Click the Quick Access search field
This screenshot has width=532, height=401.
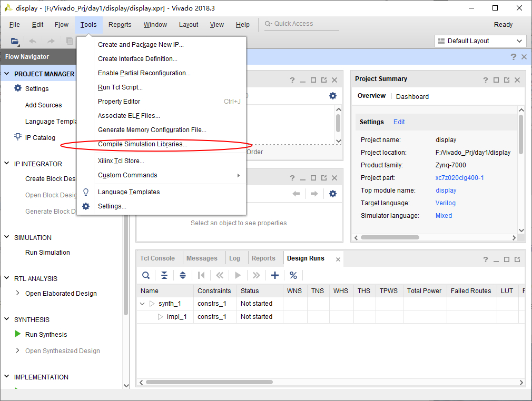[302, 24]
